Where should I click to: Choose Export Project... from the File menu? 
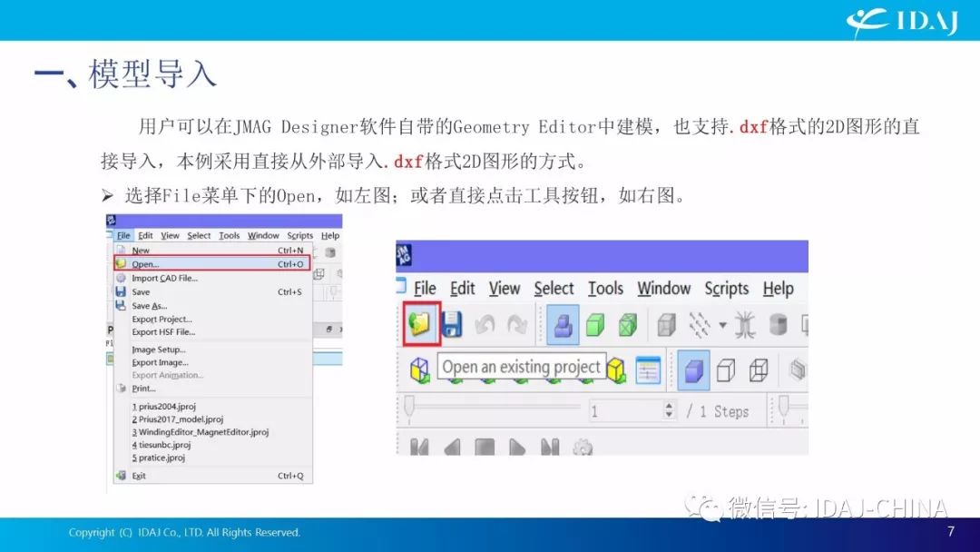point(212,319)
